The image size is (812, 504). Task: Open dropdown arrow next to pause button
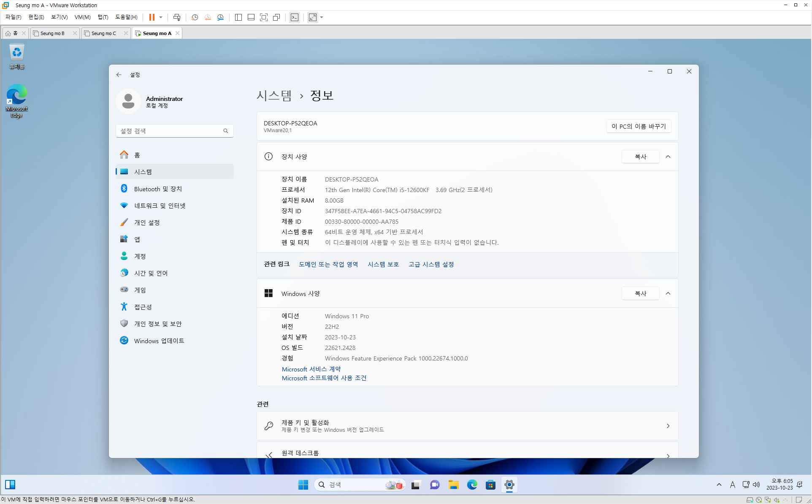coord(161,17)
